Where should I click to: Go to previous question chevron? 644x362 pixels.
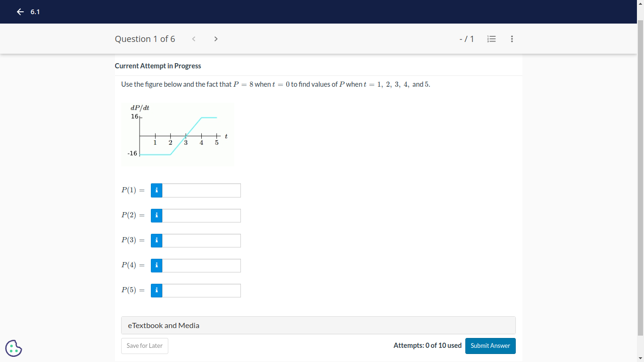pos(194,39)
